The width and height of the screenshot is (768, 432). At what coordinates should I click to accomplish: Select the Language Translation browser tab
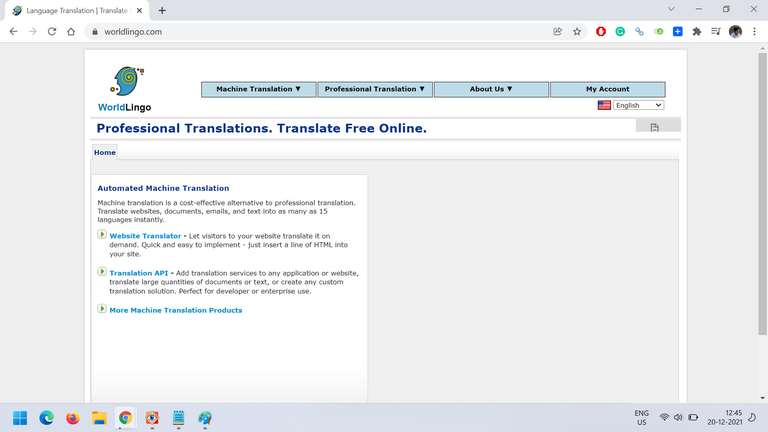pos(77,10)
